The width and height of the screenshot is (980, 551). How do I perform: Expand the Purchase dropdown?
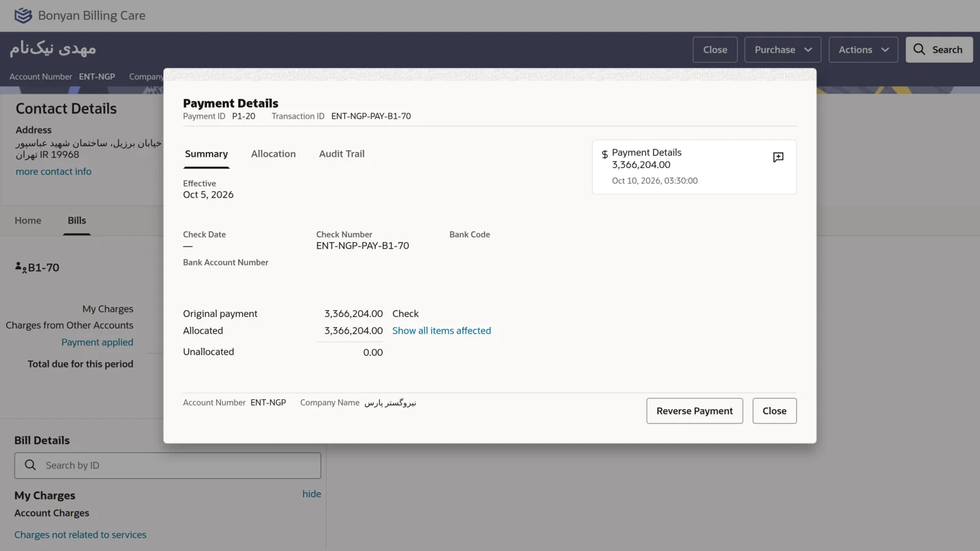[783, 50]
